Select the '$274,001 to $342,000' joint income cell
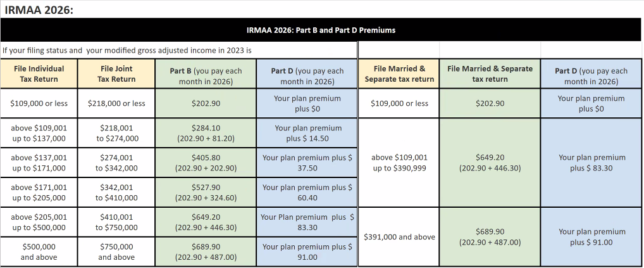 tap(116, 163)
